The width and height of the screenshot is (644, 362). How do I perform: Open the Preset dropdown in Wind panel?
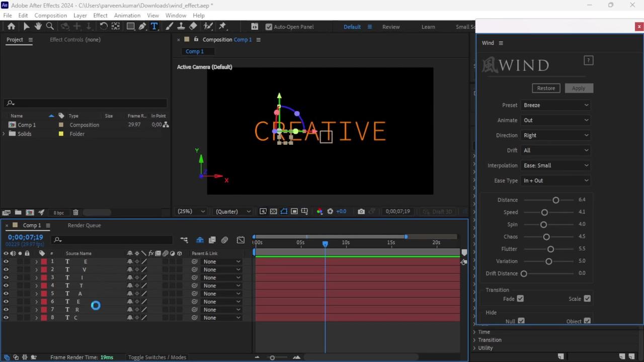(556, 105)
